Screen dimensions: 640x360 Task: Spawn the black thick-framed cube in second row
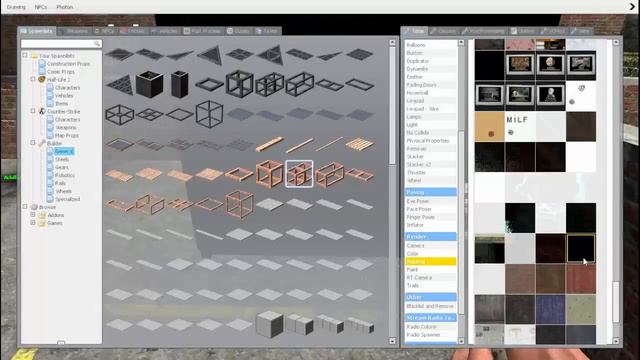[240, 84]
